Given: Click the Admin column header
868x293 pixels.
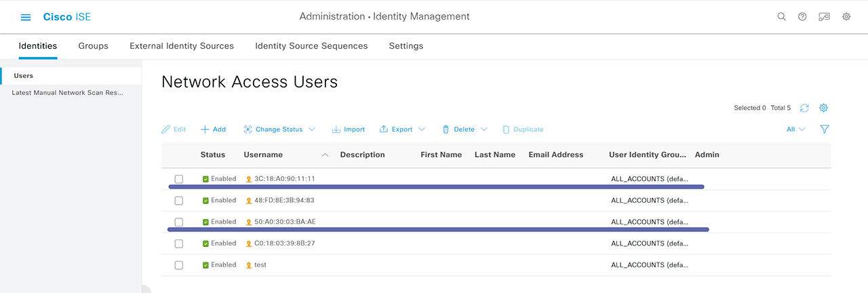Looking at the screenshot, I should point(707,155).
